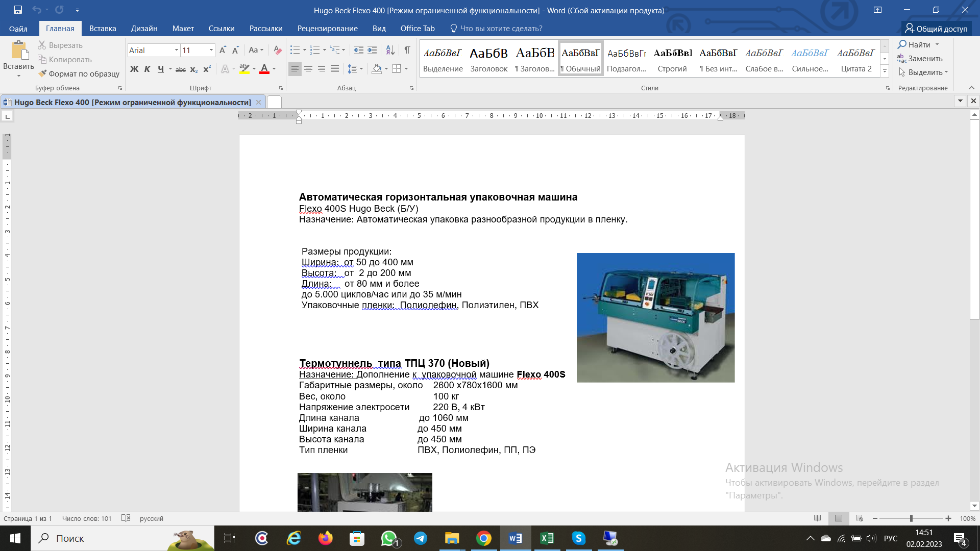Toggle strikethrough (abc) formatting
Screen dimensions: 980x551
coord(181,69)
